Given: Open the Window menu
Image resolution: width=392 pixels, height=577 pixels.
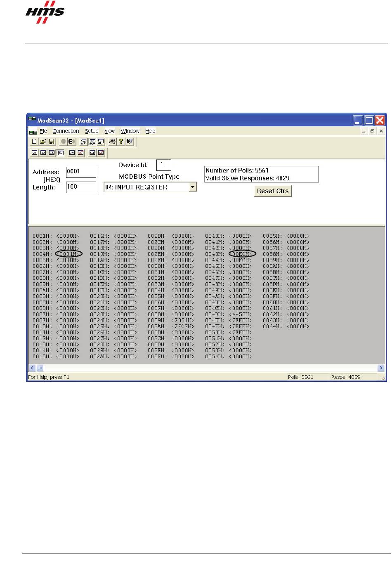Looking at the screenshot, I should (130, 131).
